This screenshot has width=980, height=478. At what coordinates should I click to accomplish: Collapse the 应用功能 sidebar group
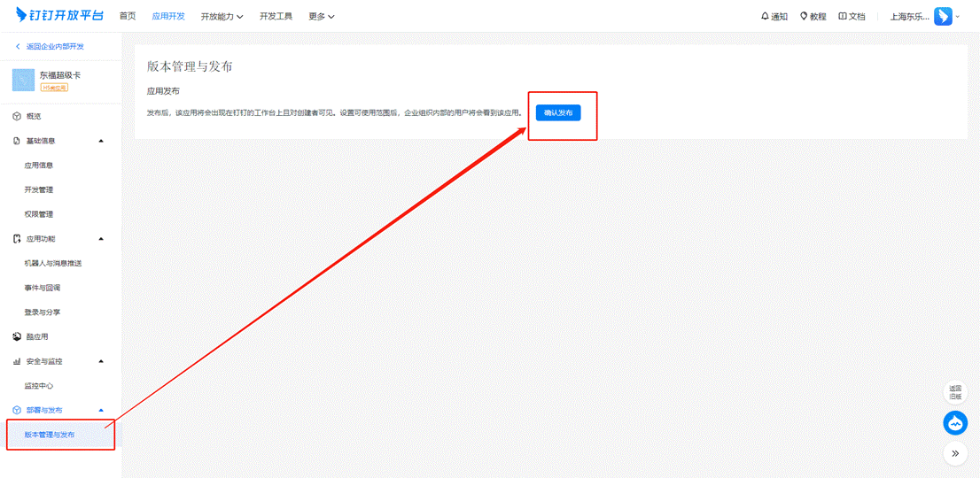(101, 239)
